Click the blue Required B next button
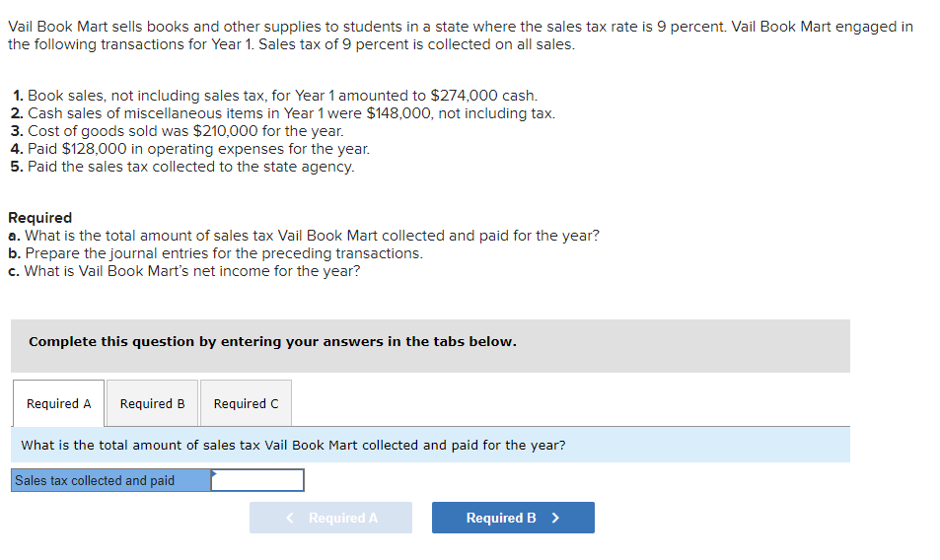This screenshot has width=940, height=560. click(x=512, y=518)
